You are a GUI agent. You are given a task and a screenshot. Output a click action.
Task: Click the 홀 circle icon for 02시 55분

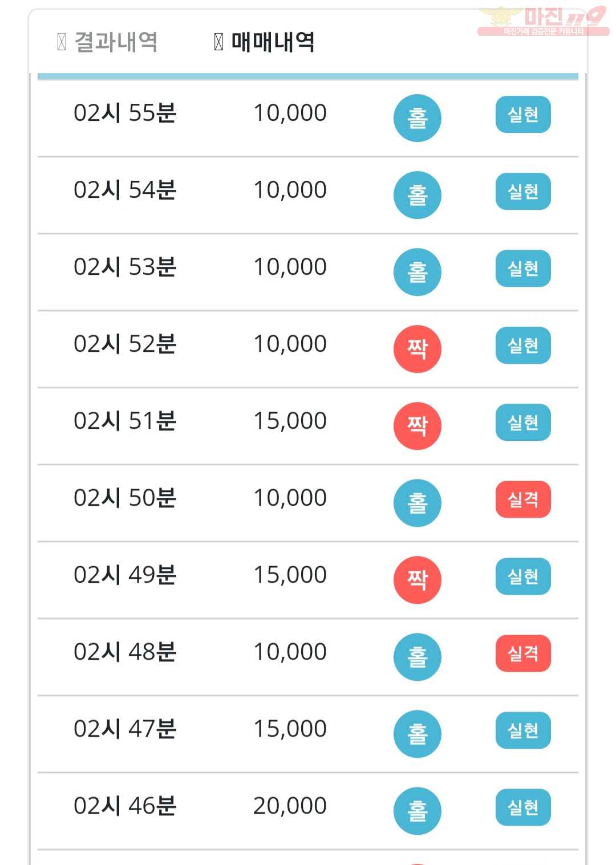point(418,118)
